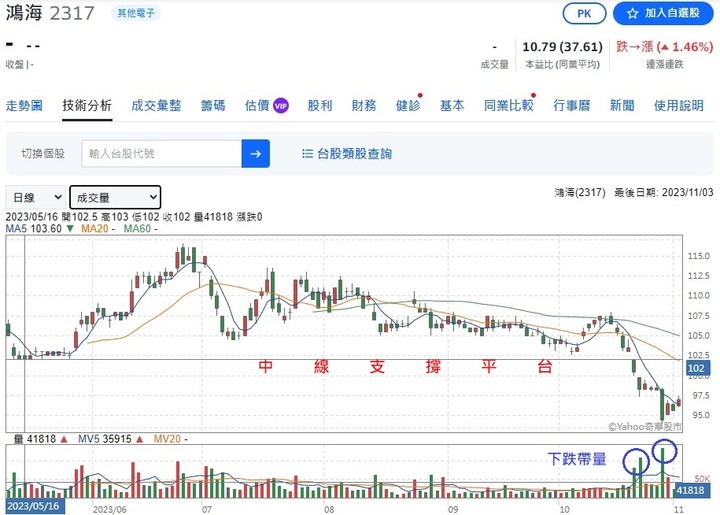Click the arrow search submit button
This screenshot has height=515, width=720.
256,153
